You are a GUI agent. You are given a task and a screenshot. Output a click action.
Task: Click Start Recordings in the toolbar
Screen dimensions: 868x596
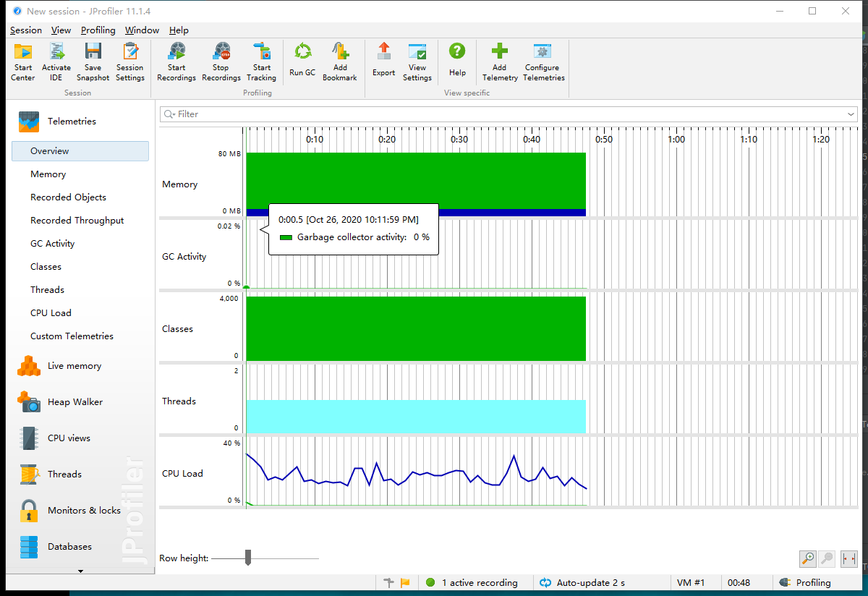pyautogui.click(x=176, y=62)
